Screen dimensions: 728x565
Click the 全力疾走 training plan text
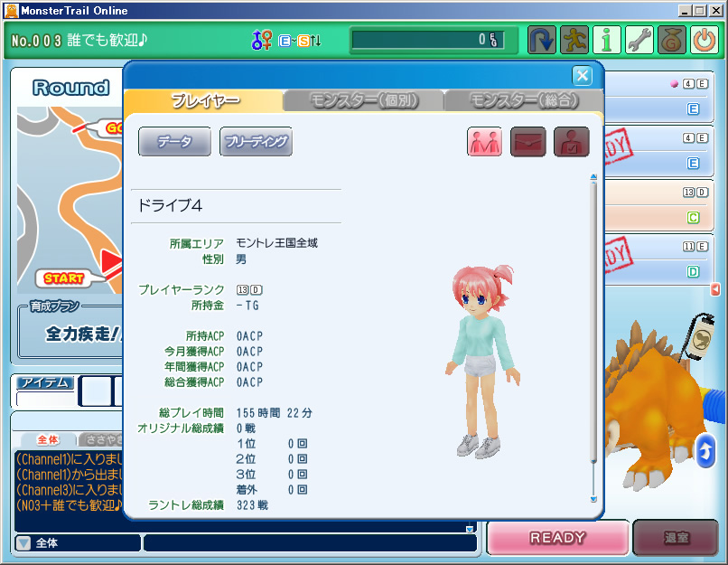tap(84, 334)
